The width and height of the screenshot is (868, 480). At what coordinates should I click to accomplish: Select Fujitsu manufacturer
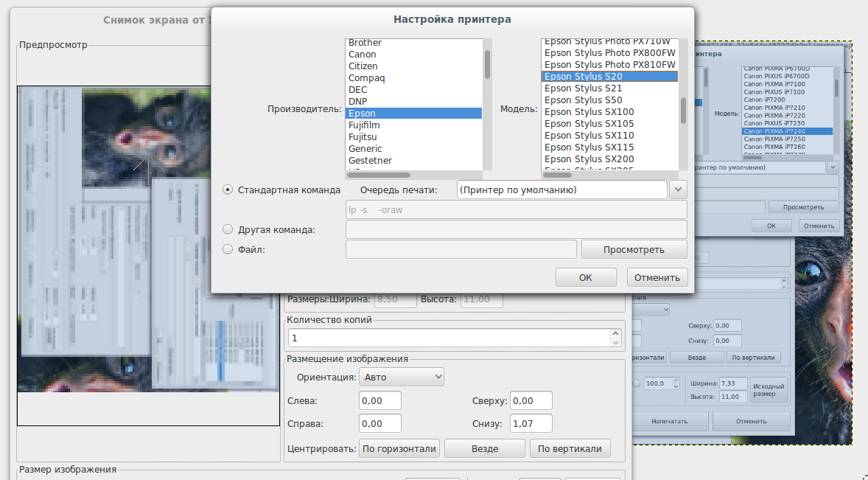[x=413, y=136]
